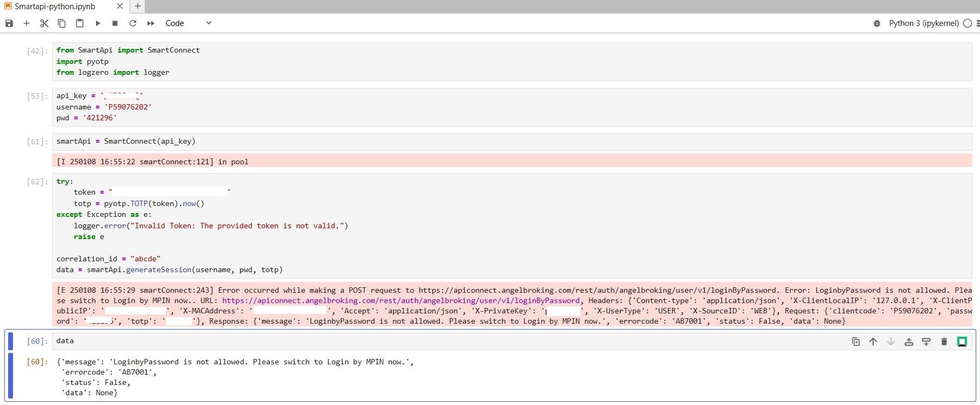Click the 'import pyotp' line
980x405 pixels.
pyautogui.click(x=82, y=62)
